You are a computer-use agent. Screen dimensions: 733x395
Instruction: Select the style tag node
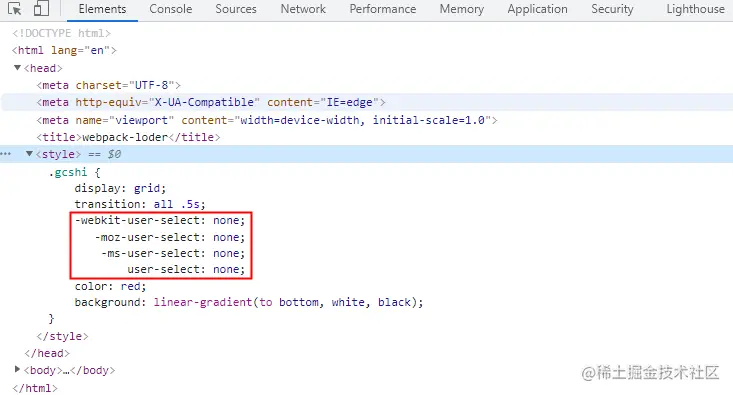pyautogui.click(x=58, y=154)
